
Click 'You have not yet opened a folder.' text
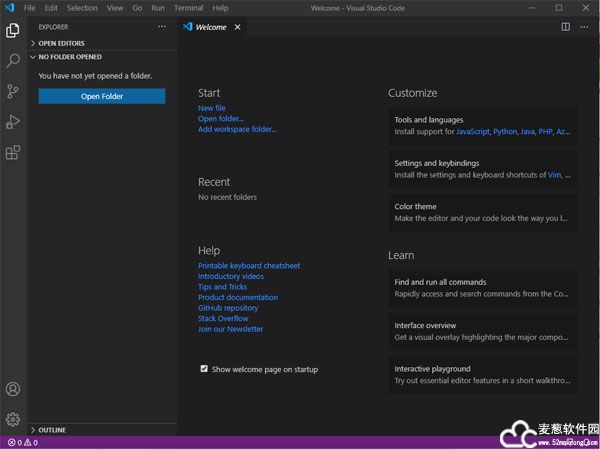[x=95, y=76]
